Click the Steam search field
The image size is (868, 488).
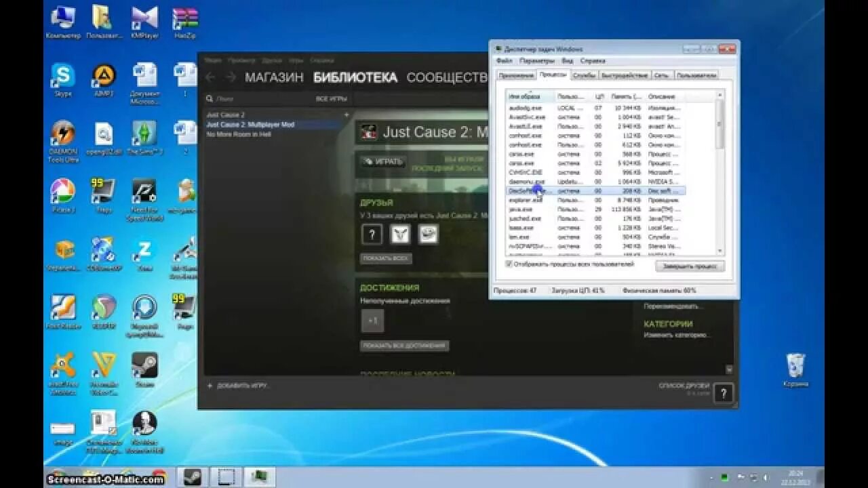coord(258,99)
